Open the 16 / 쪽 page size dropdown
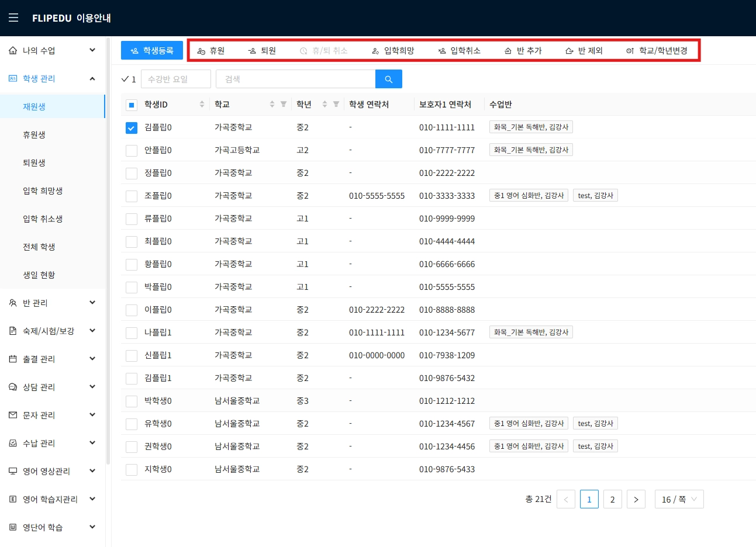 pos(679,500)
